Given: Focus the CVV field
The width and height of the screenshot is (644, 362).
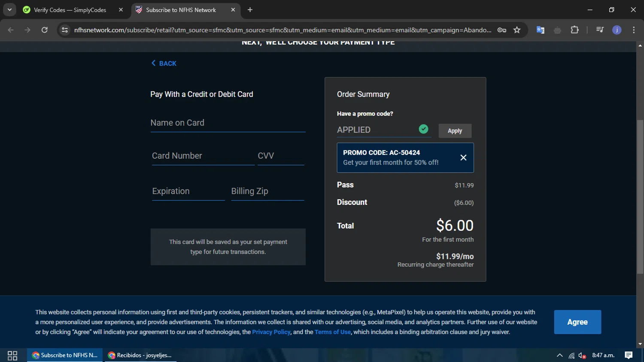Looking at the screenshot, I should [281, 156].
